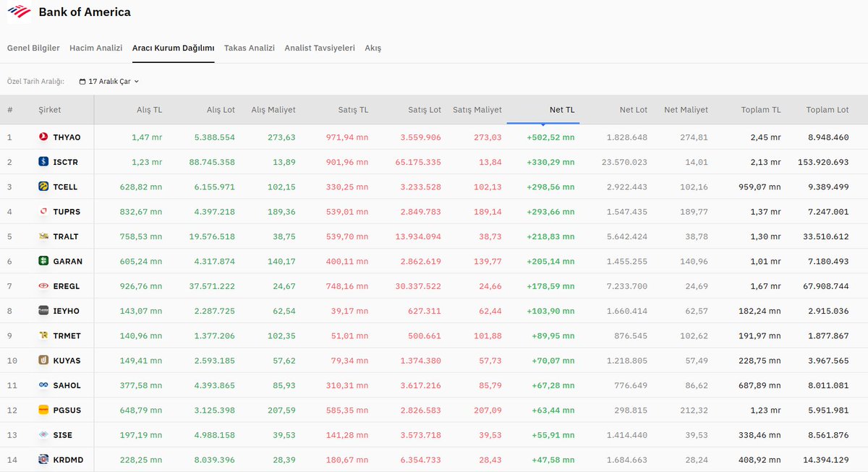Sort by Satış Lot column
868x472 pixels.
point(425,110)
